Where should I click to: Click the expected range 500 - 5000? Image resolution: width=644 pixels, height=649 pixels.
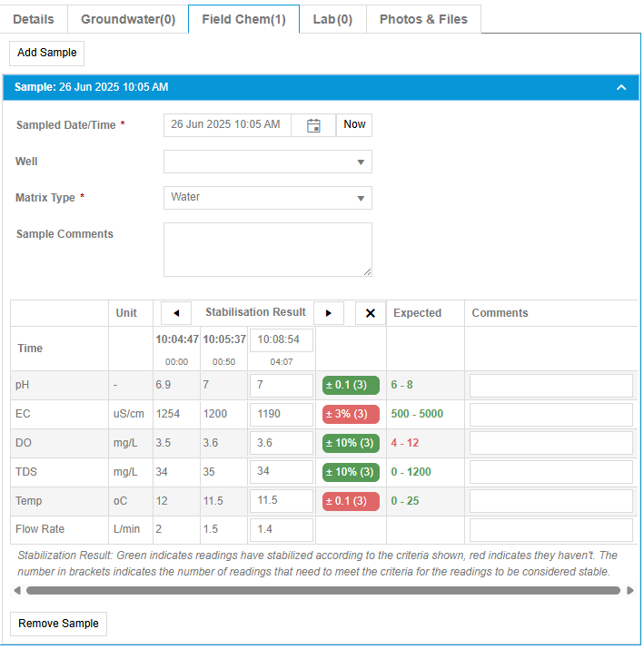(417, 414)
